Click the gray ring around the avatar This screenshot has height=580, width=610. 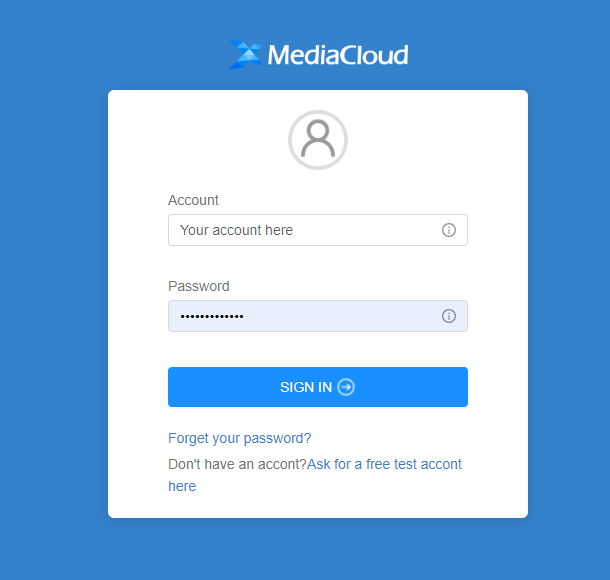tap(318, 113)
